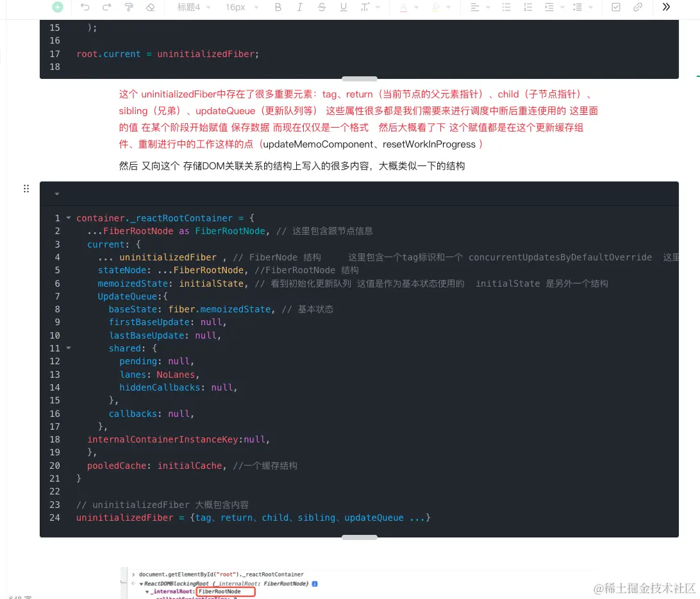Image resolution: width=700 pixels, height=599 pixels.
Task: Insert a hyperlink
Action: pos(638,7)
